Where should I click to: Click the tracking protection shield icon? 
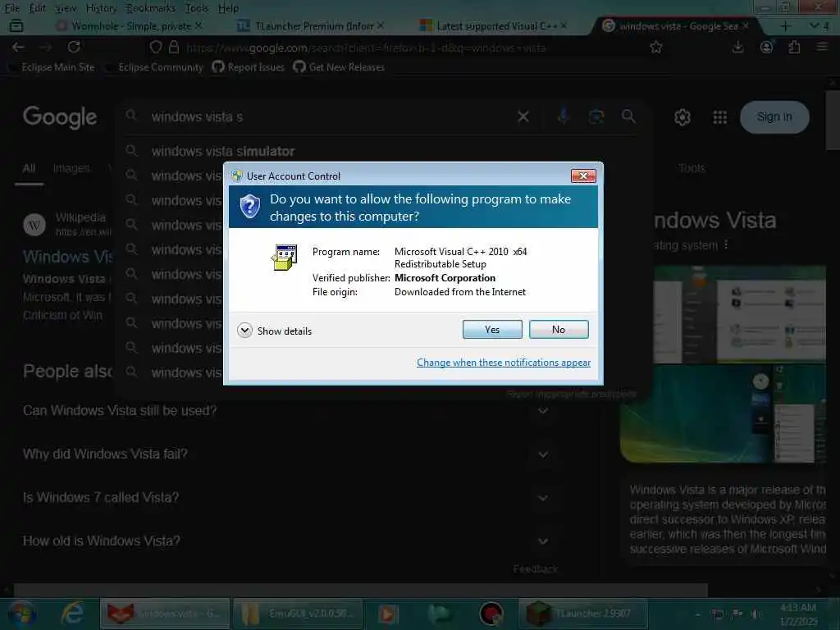[155, 47]
